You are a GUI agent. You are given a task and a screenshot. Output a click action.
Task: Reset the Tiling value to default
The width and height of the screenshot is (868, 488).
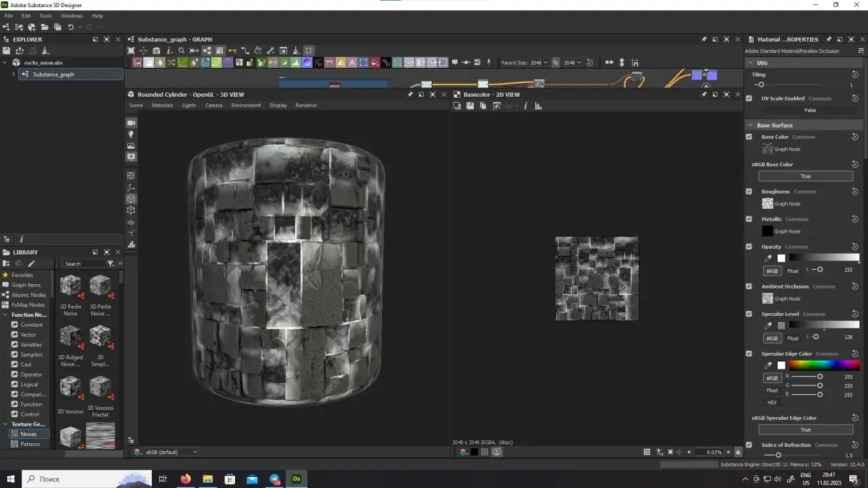[x=855, y=74]
